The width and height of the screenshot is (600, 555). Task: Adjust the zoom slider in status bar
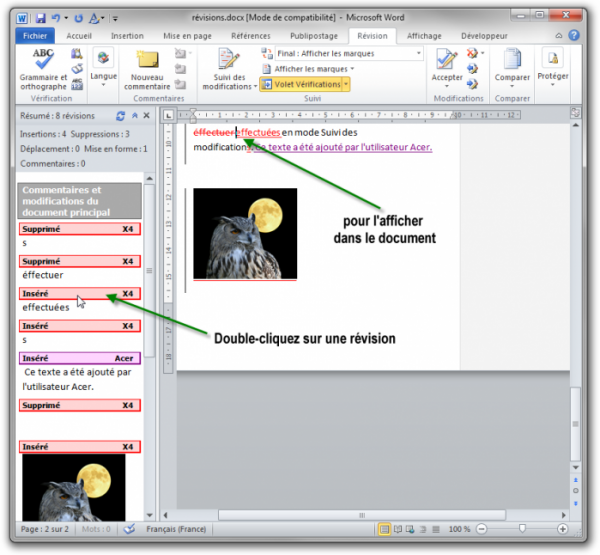pos(521,529)
